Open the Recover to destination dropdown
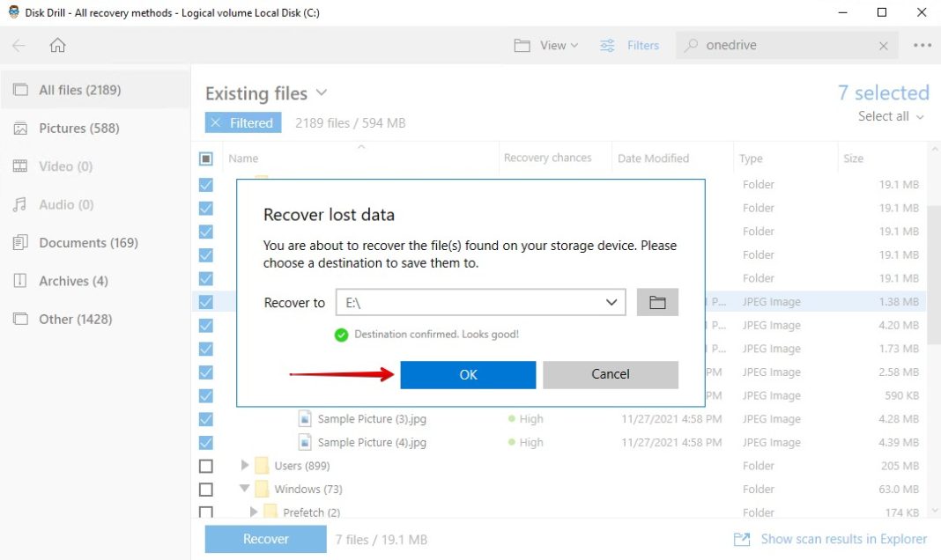 coord(611,301)
